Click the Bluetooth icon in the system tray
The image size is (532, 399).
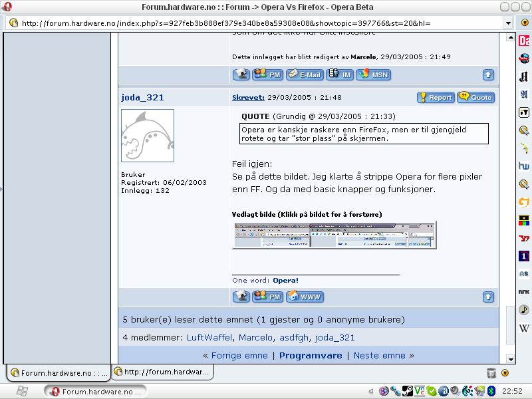click(x=491, y=391)
